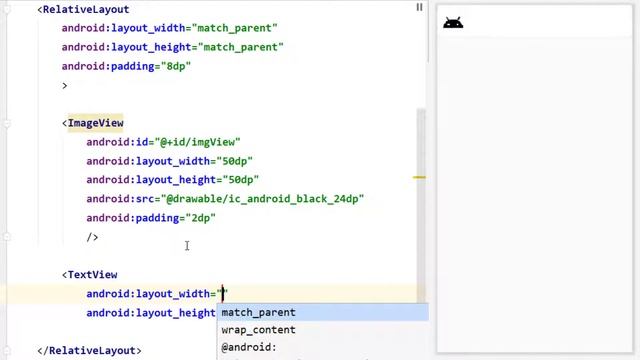Click the RelativeLayout closing ">" bracket
The width and height of the screenshot is (640, 360).
point(64,85)
